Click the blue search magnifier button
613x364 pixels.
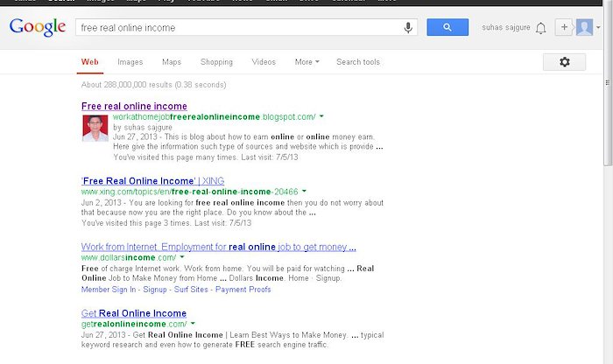coord(447,27)
